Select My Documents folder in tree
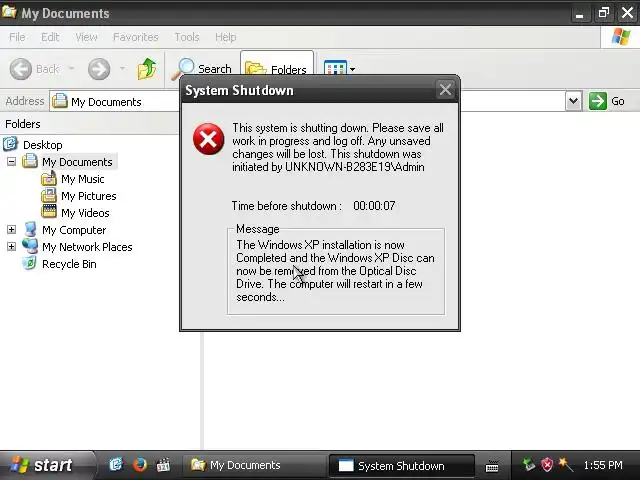This screenshot has width=640, height=480. (77, 162)
